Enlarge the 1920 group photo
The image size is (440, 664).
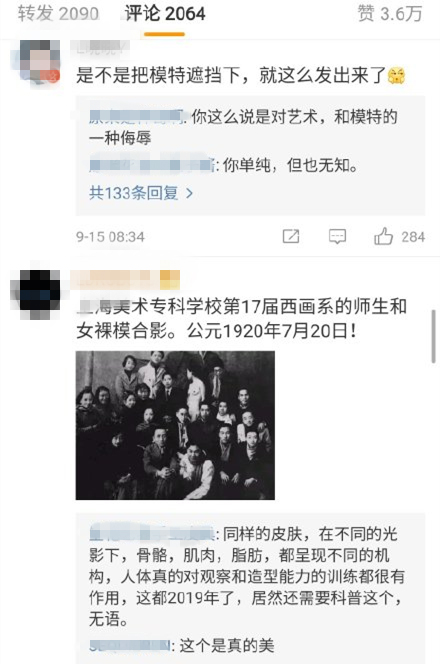[x=175, y=425]
